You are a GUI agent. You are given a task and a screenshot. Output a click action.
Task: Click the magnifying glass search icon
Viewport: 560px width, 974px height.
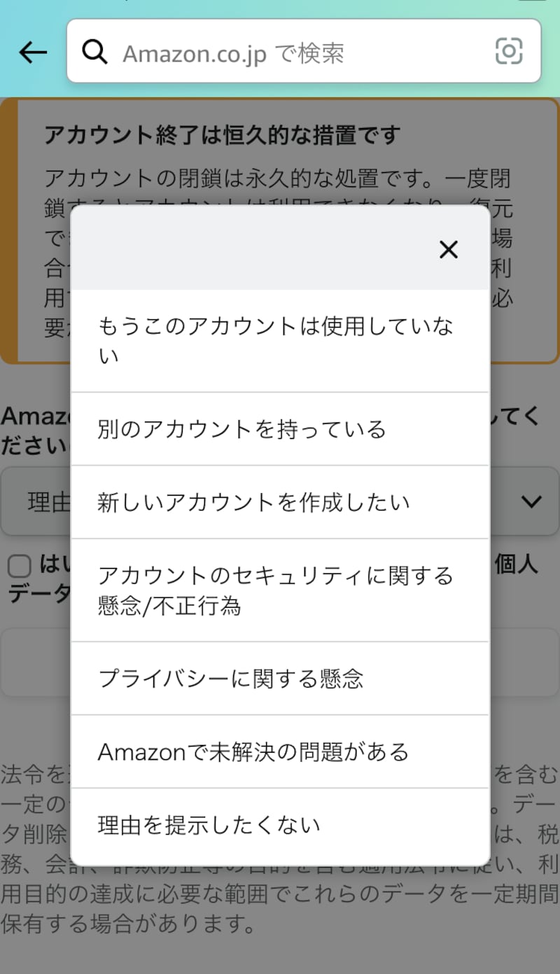tap(94, 52)
